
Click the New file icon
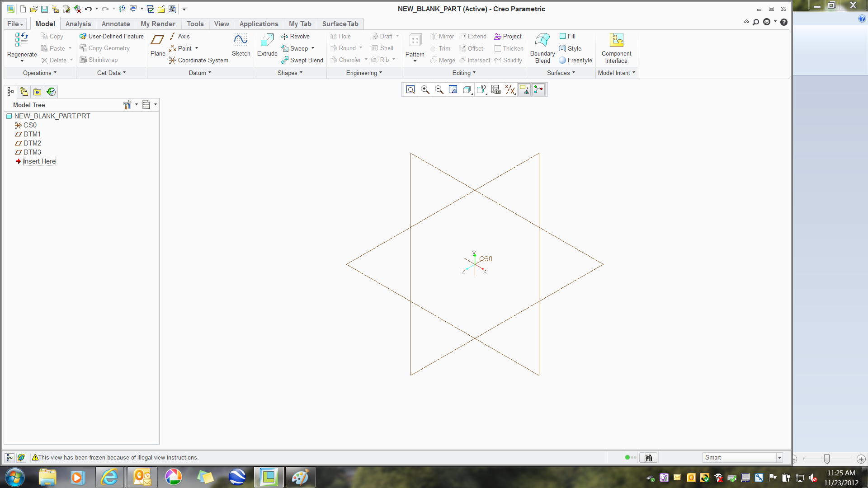23,9
